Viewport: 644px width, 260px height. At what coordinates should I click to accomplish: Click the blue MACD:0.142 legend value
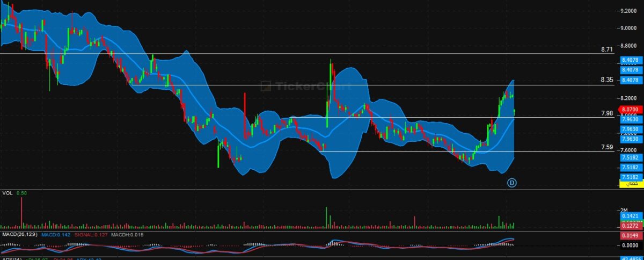tap(57, 234)
